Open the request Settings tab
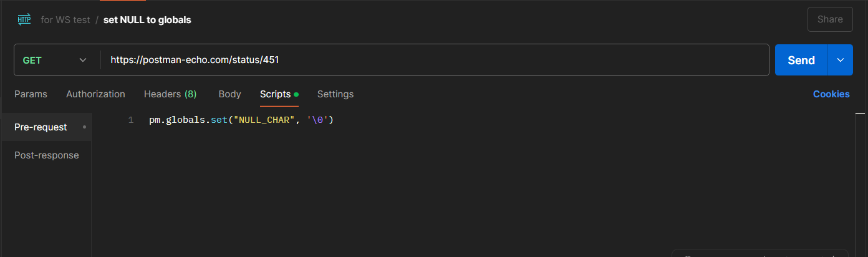The height and width of the screenshot is (257, 868). (x=335, y=94)
